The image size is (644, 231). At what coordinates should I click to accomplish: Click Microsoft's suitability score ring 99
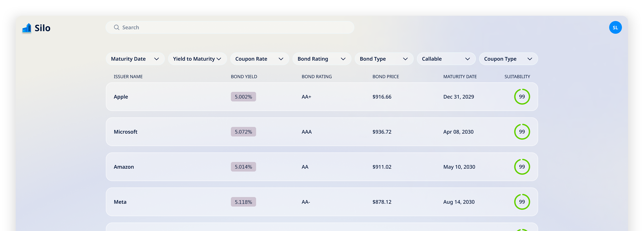point(522,132)
